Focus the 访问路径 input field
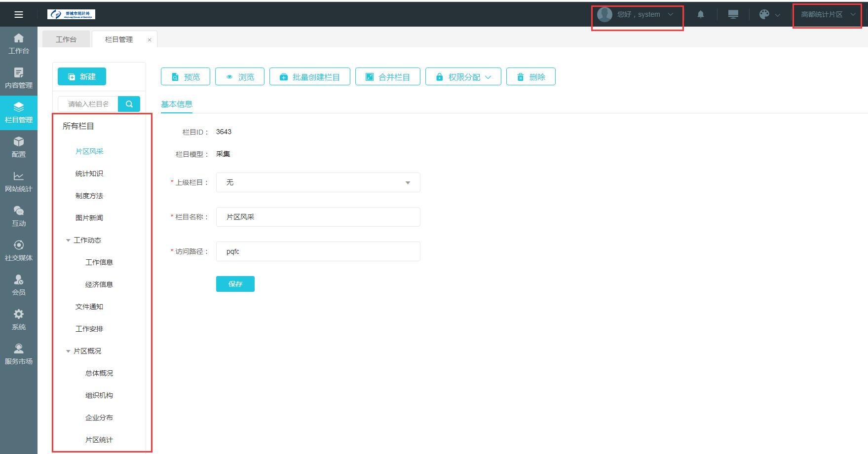Viewport: 868px width, 454px height. [x=318, y=251]
